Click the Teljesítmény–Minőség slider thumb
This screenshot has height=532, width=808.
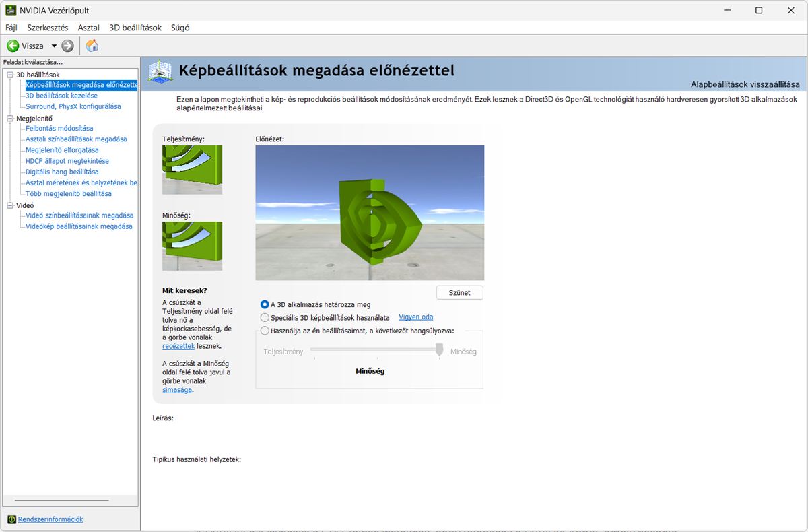click(440, 350)
